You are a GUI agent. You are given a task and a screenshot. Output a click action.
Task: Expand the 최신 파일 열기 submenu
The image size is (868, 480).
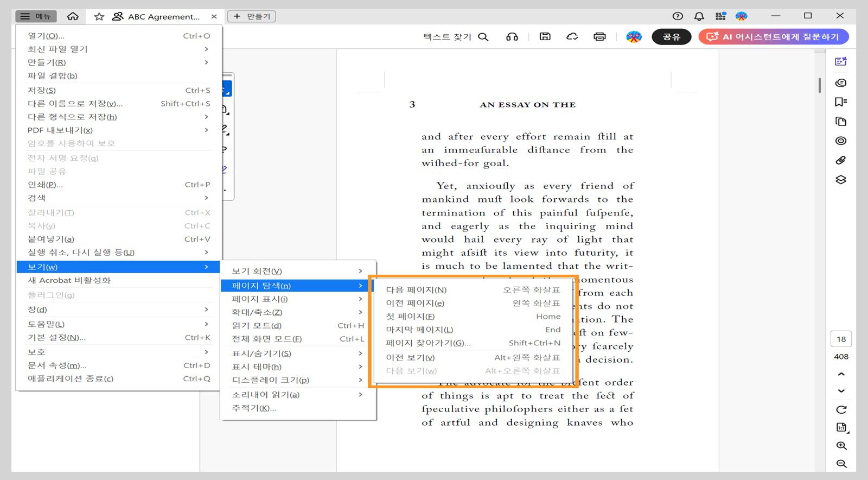(119, 49)
